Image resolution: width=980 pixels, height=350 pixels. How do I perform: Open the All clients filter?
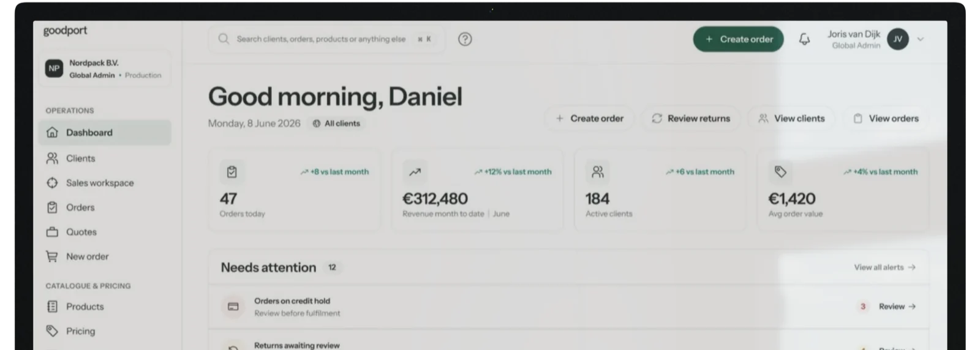pyautogui.click(x=336, y=124)
